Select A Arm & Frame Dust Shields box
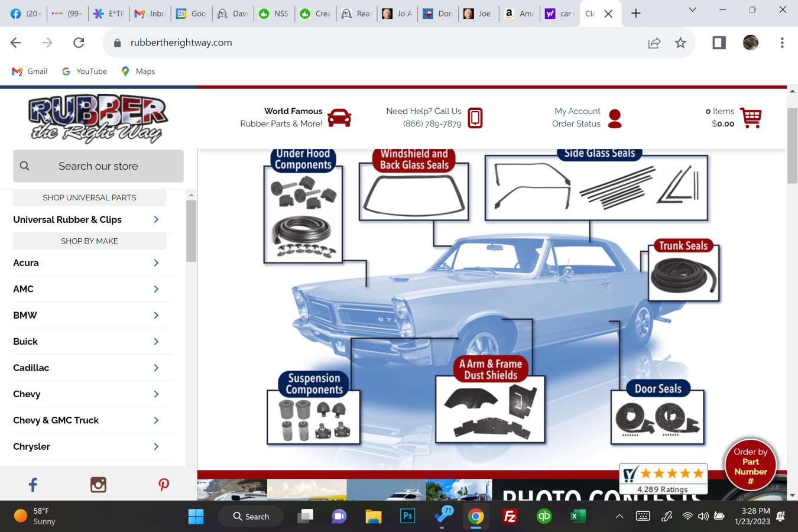798x532 pixels. pyautogui.click(x=490, y=398)
